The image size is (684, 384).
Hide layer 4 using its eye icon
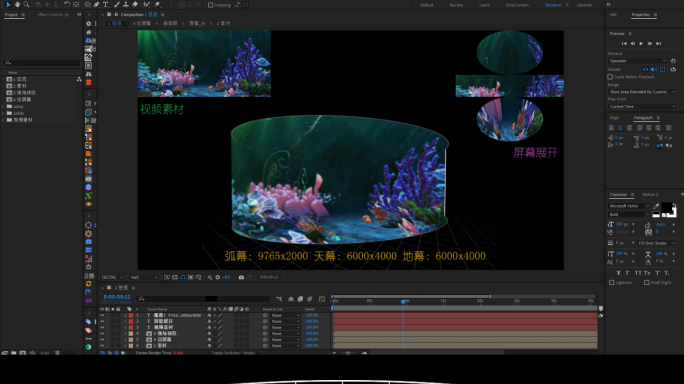tap(102, 333)
